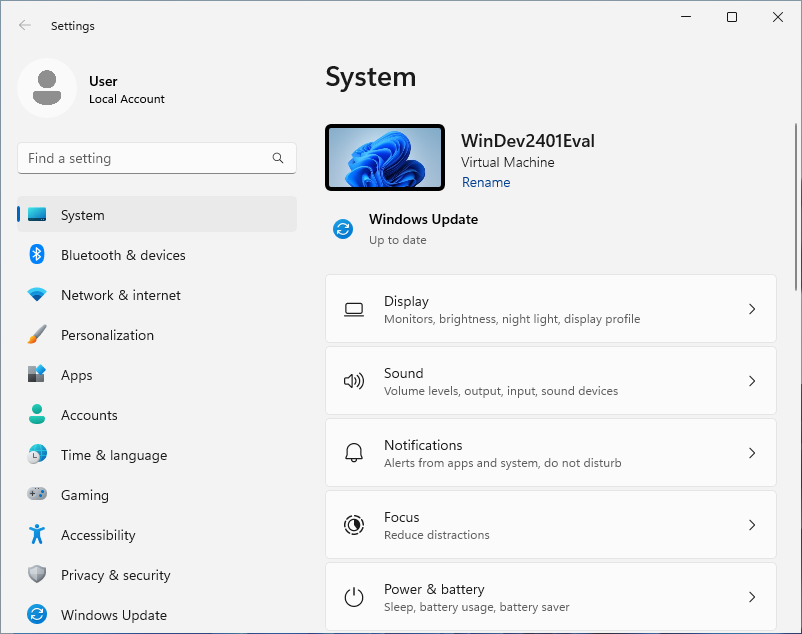Screen dimensions: 802x634
Task: Open Personalization section
Action: click(157, 335)
